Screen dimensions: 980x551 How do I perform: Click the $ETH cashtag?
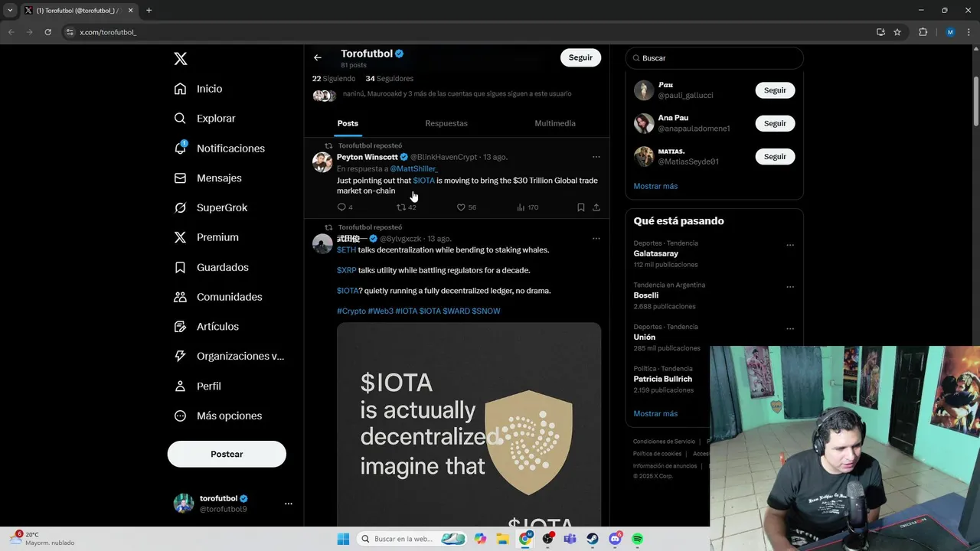346,250
